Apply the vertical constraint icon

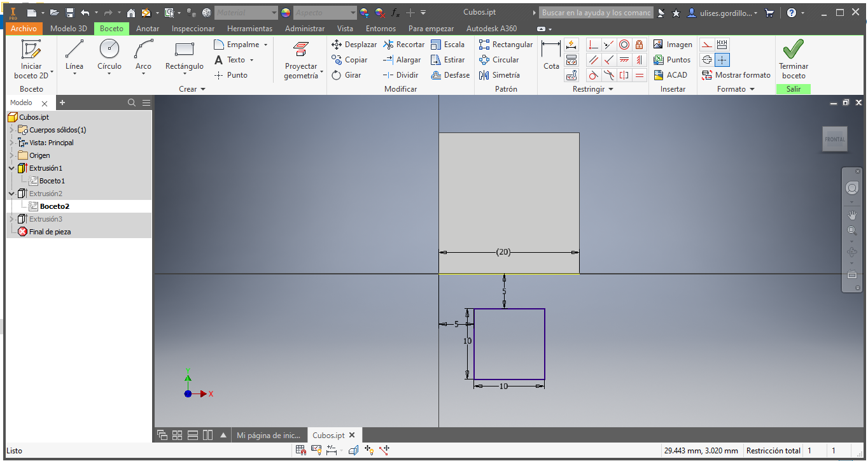tap(640, 60)
